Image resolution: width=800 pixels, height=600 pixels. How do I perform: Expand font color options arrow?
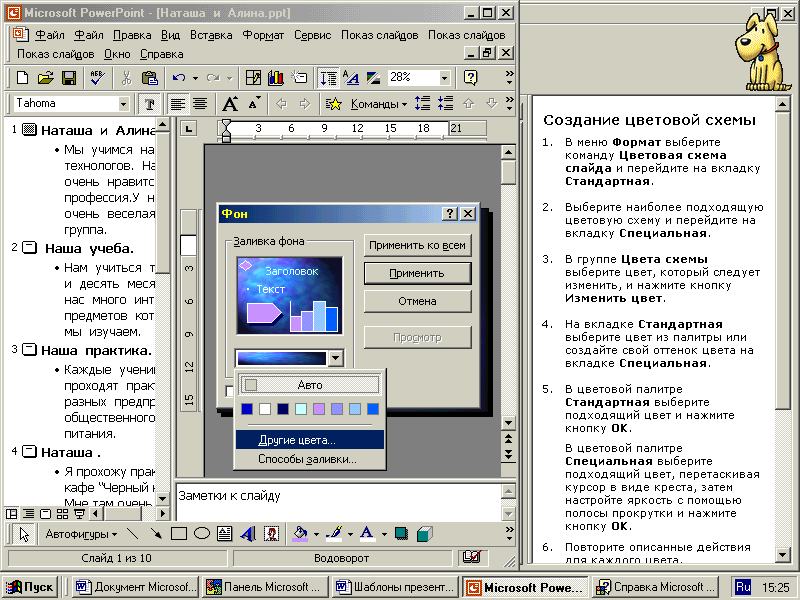pyautogui.click(x=384, y=534)
